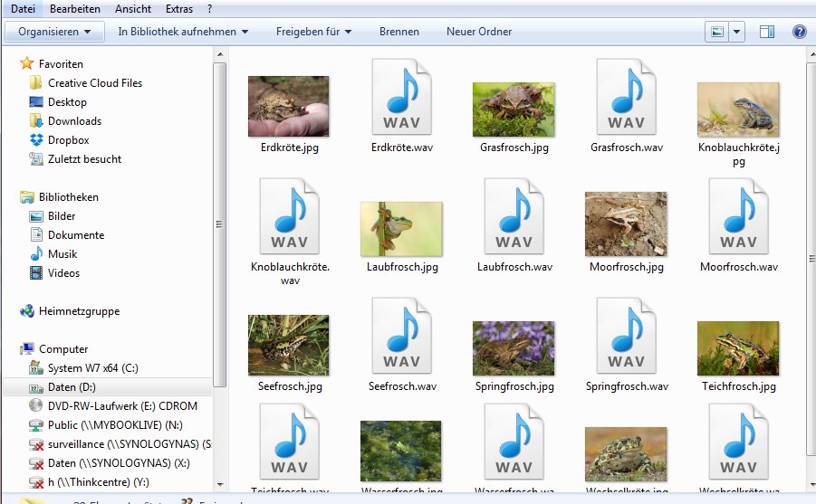816x504 pixels.
Task: Select Favoriten star in navigation pane
Action: pyautogui.click(x=26, y=63)
